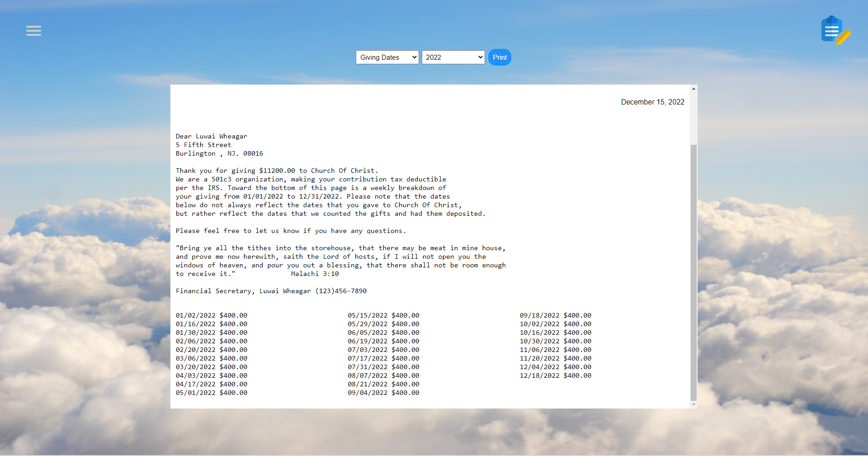Click the 07/17/2022 $400.00 entry

pyautogui.click(x=383, y=358)
